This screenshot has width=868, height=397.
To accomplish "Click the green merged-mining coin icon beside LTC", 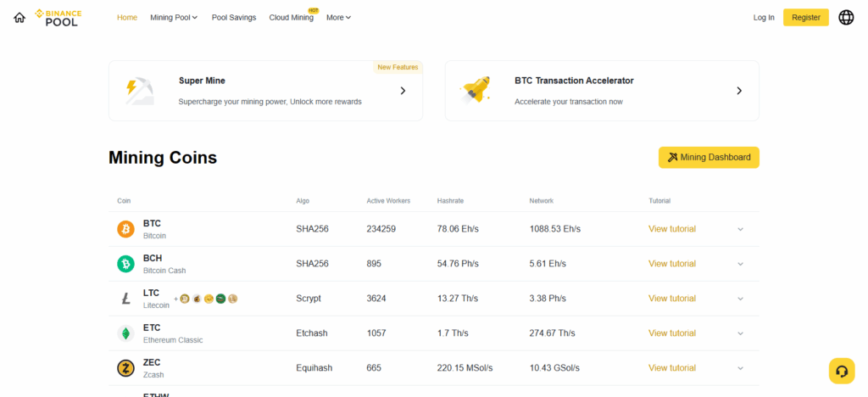I will (221, 299).
